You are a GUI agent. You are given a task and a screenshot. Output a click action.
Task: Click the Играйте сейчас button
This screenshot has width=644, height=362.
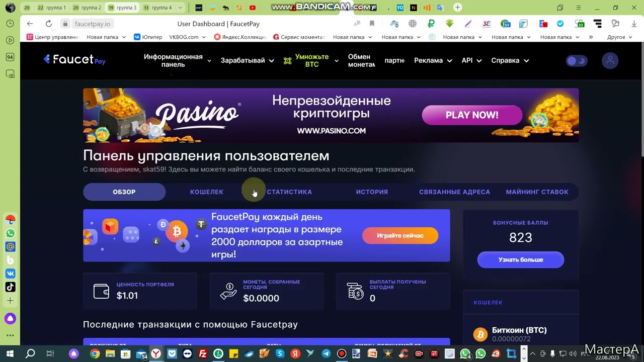coord(400,235)
